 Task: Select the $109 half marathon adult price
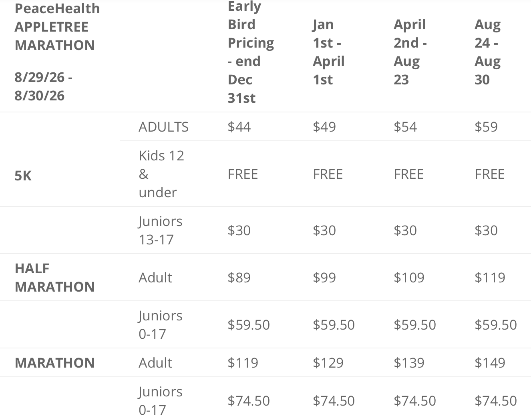(409, 278)
